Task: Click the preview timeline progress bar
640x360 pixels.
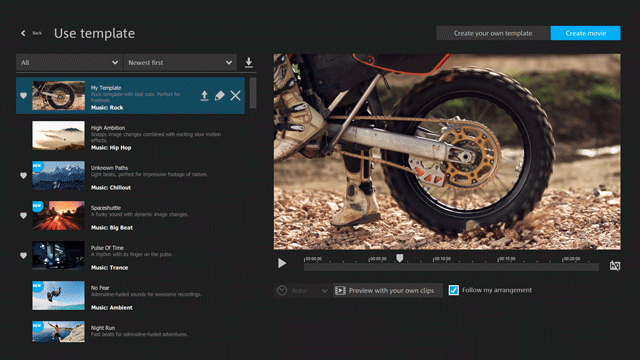Action: tap(451, 267)
